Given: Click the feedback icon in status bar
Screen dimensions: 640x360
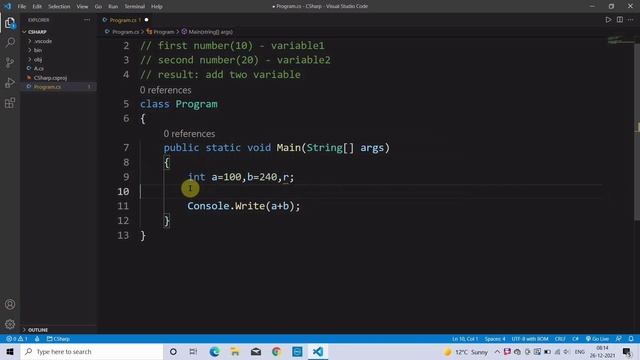Looking at the screenshot, I should (x=619, y=339).
